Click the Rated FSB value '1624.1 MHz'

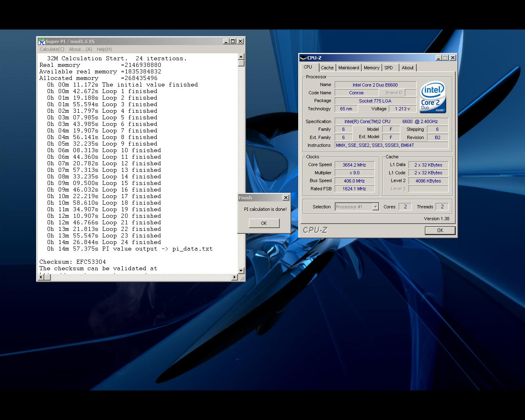tap(354, 189)
